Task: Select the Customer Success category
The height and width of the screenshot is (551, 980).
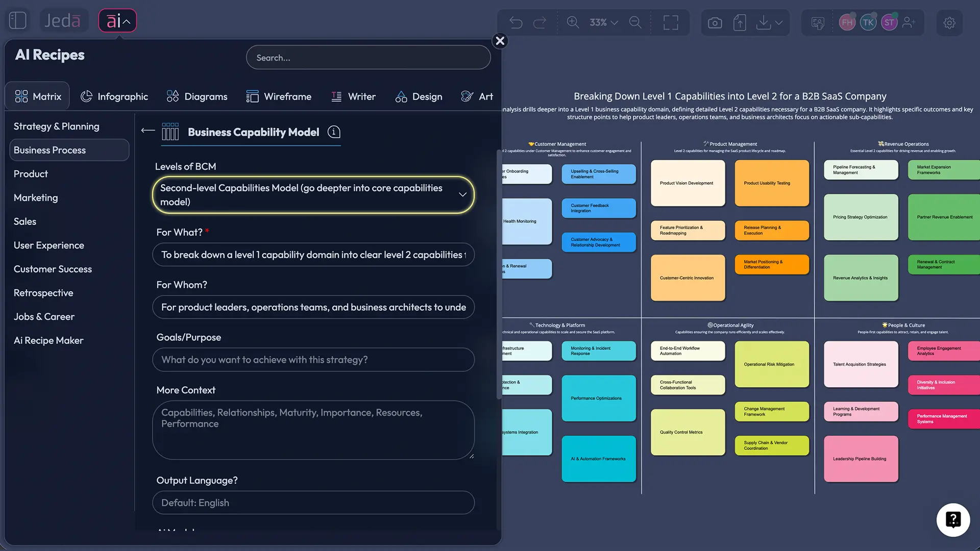Action: [52, 269]
